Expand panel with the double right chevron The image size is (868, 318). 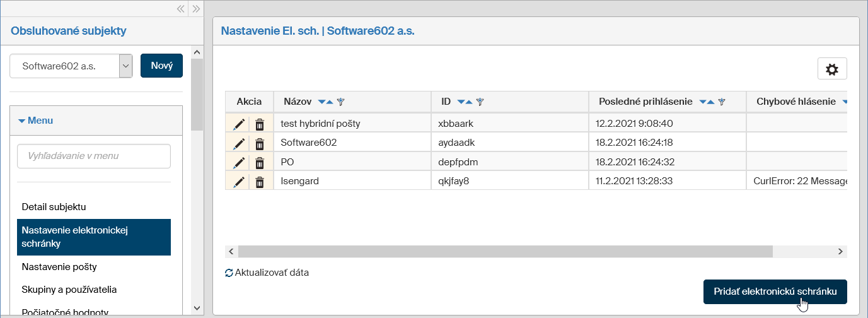click(x=196, y=9)
